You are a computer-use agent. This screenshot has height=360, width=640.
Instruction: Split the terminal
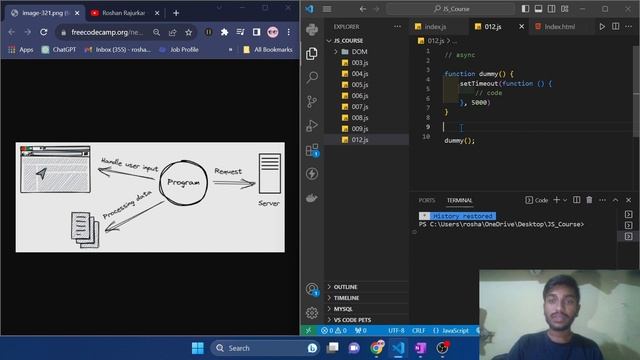point(576,200)
